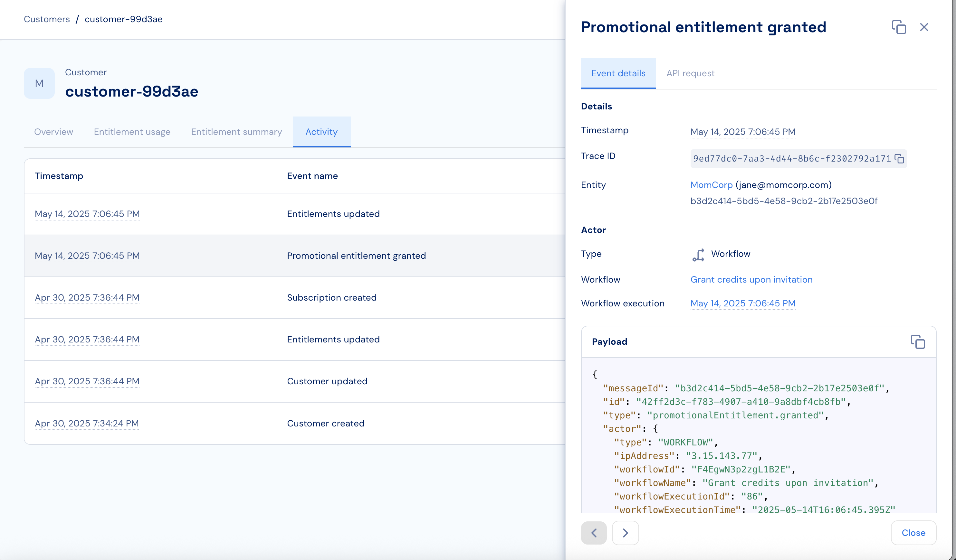Click the Customers breadcrumb link
Screen dimensions: 956x560
click(x=47, y=19)
